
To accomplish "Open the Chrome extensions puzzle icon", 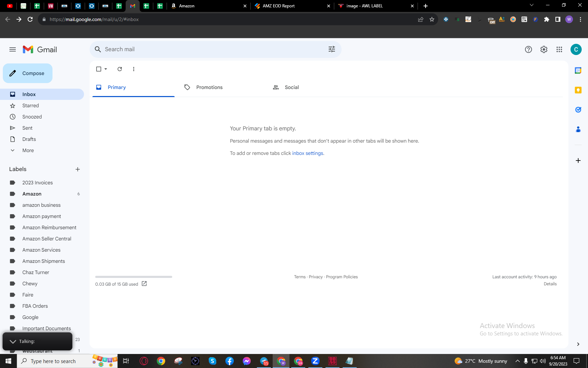I will coord(547,19).
